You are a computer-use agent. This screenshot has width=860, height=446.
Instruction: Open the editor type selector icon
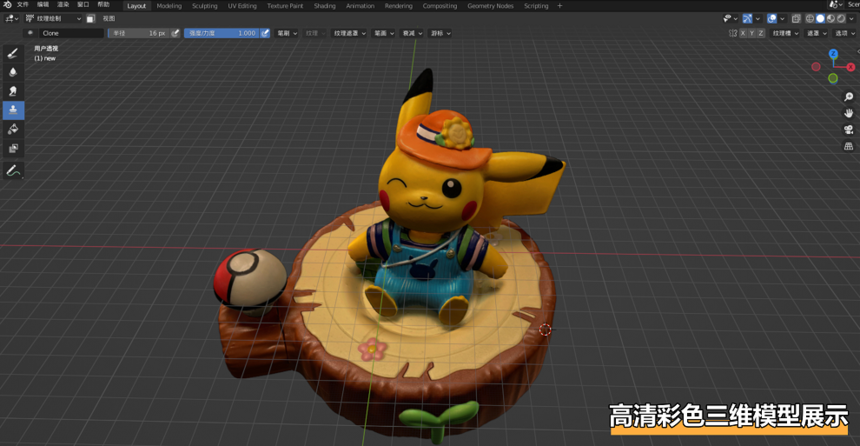pyautogui.click(x=11, y=19)
